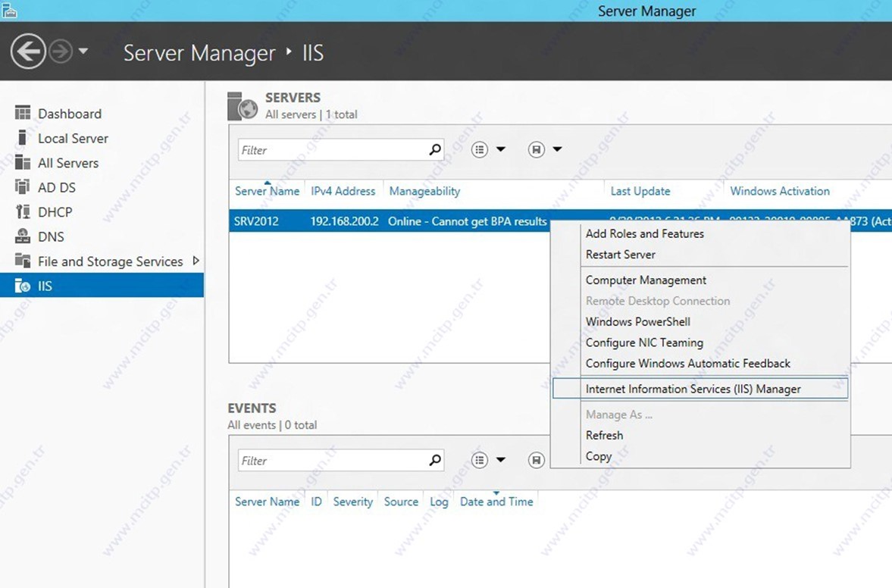892x588 pixels.
Task: Sort events by Log column
Action: (439, 502)
